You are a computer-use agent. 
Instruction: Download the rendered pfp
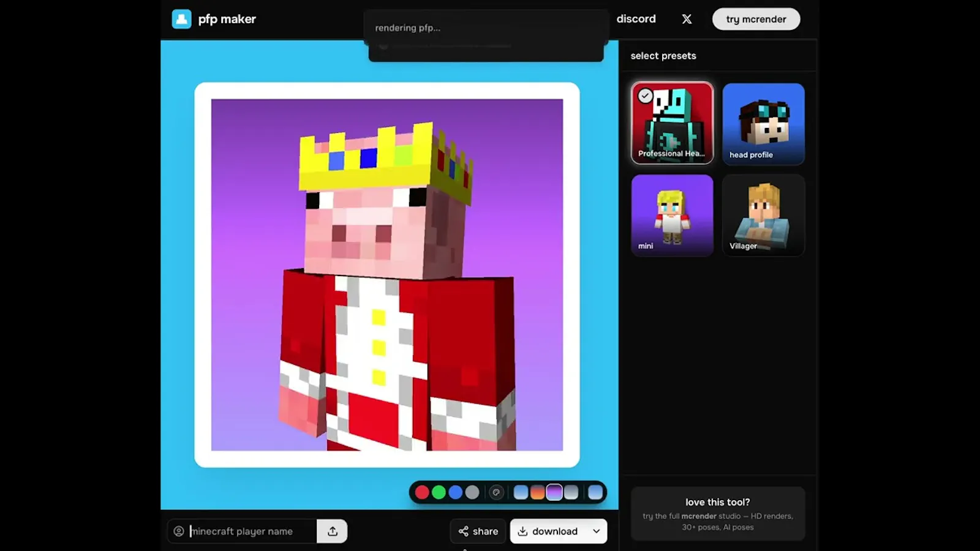pyautogui.click(x=548, y=531)
